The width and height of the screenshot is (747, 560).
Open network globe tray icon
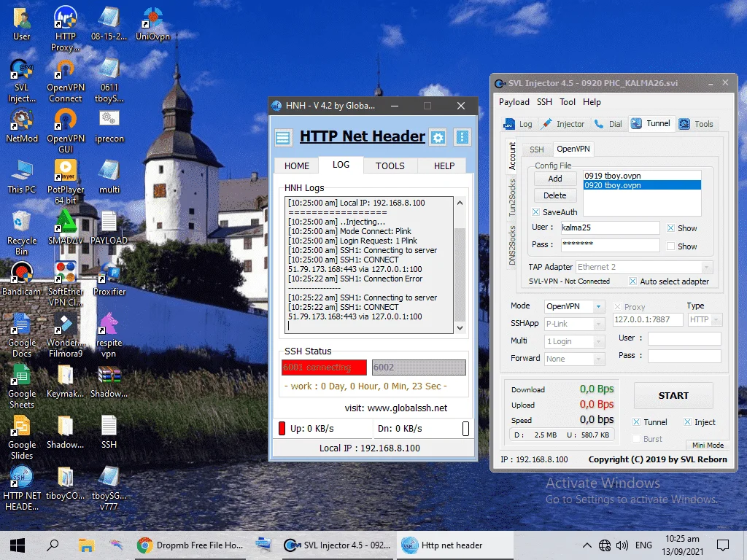coord(605,545)
